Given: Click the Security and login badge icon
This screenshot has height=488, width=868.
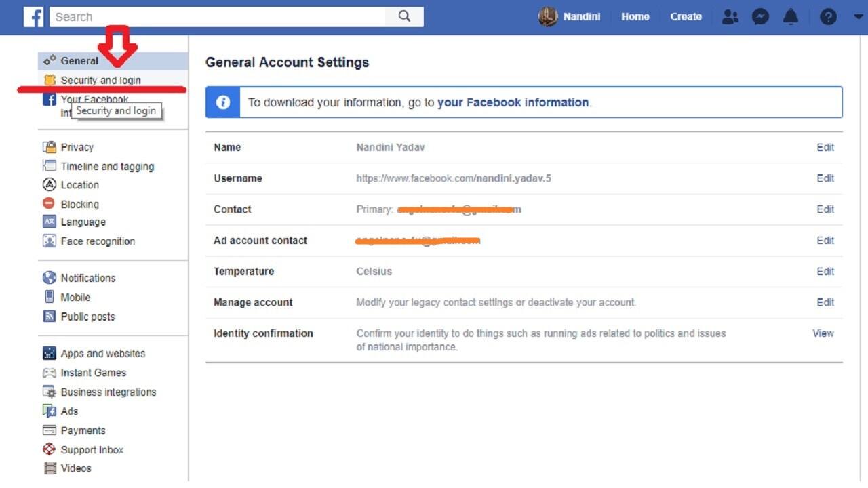Looking at the screenshot, I should click(x=50, y=80).
